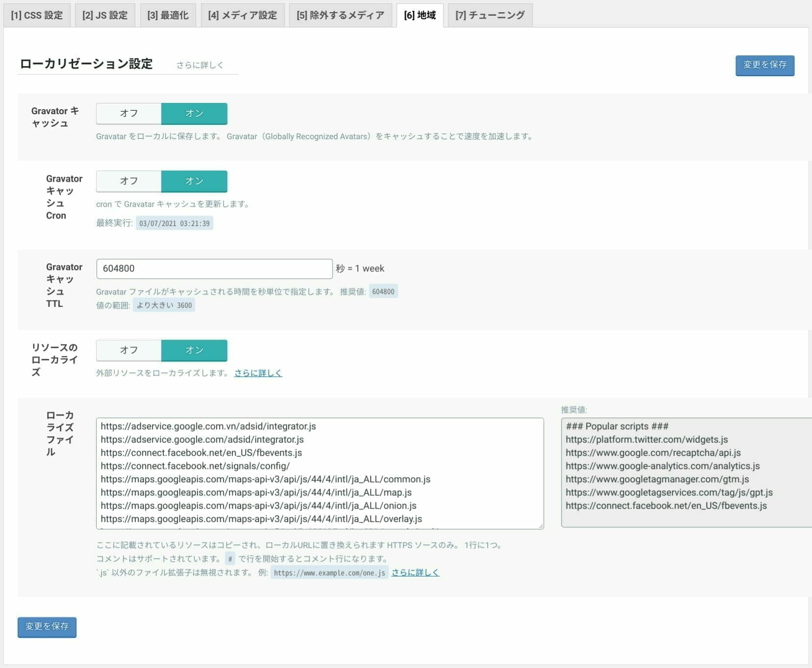The height and width of the screenshot is (668, 812).
Task: Open さらに詳しく link under リソースのローカライズ
Action: point(258,373)
